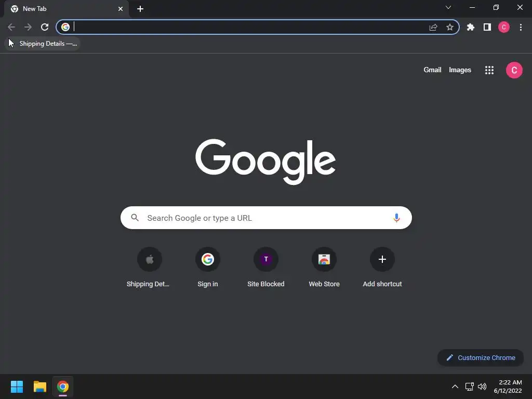Add a new shortcut tile
532x399 pixels.
pos(382,268)
